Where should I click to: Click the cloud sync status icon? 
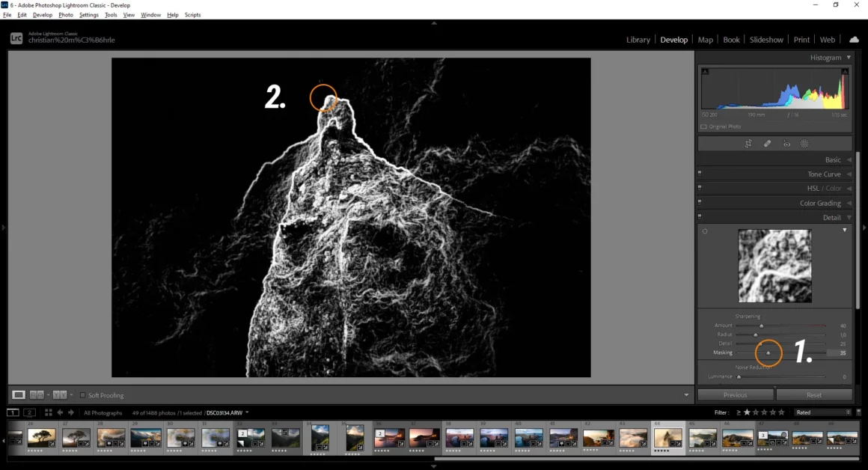pyautogui.click(x=854, y=40)
